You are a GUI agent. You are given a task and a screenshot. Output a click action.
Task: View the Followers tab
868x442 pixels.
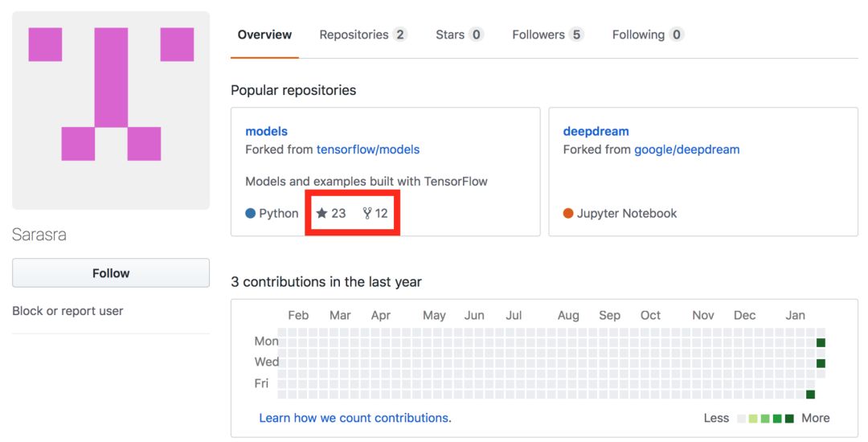(x=547, y=35)
